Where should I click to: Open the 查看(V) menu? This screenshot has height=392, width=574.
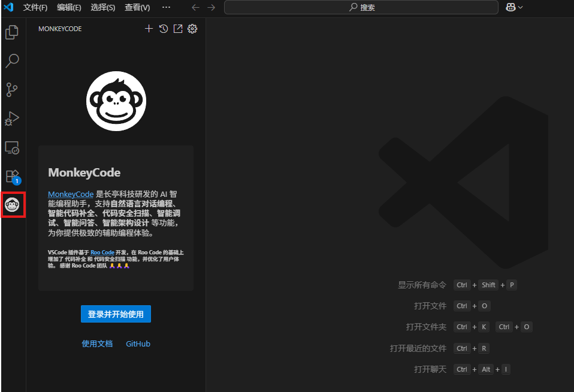tap(137, 7)
